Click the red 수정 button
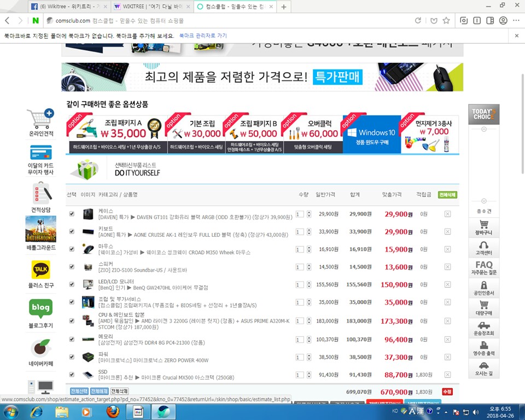The height and width of the screenshot is (420, 525). pos(447,392)
